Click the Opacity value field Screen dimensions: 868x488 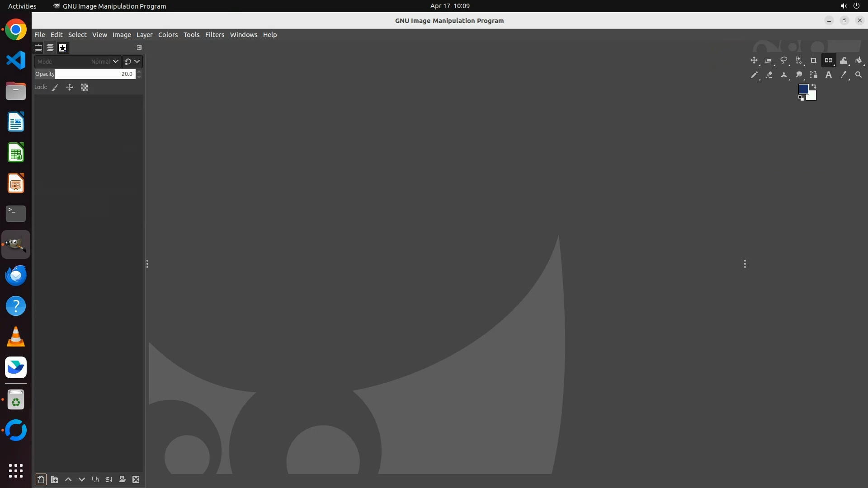tap(94, 74)
